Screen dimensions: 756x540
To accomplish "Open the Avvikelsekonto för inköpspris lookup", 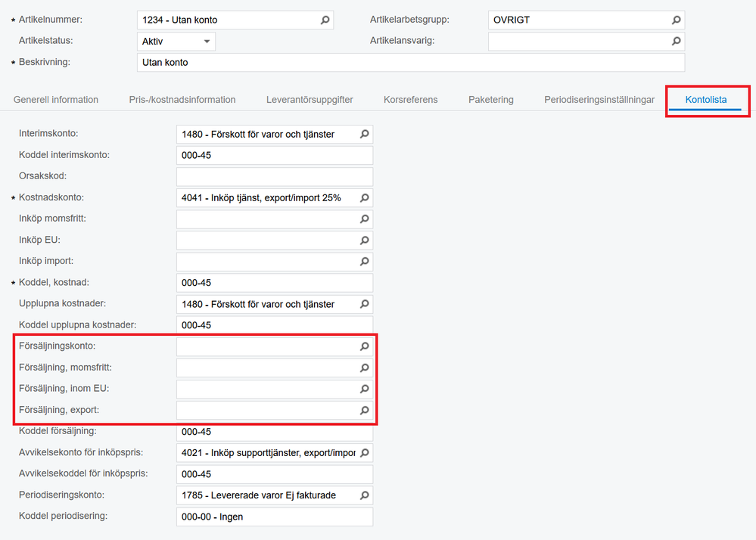I will click(x=364, y=453).
